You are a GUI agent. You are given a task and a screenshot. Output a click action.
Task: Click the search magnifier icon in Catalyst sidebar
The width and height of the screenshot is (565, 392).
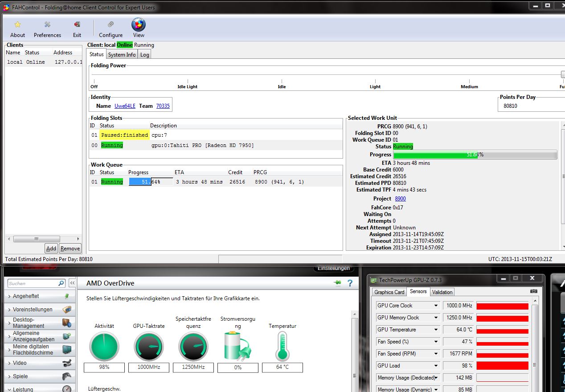point(61,283)
